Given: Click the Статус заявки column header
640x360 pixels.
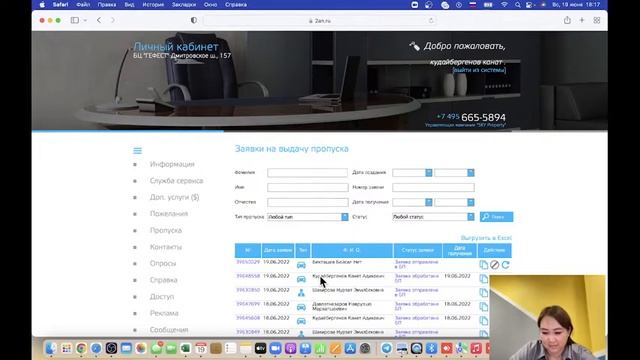Looking at the screenshot, I should click(x=418, y=250).
